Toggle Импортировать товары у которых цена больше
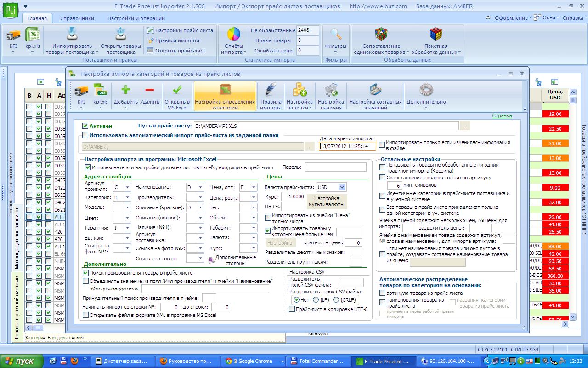This screenshot has height=368, width=588. [x=268, y=230]
